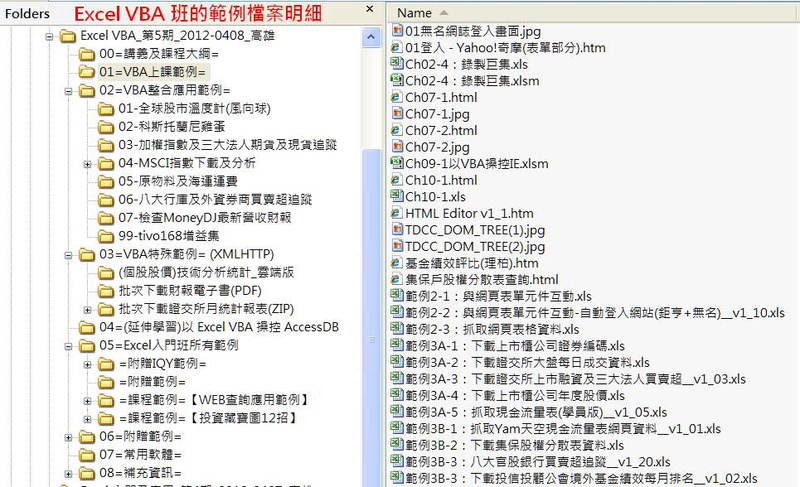Click folder icon of 00=講義及課程大綱=
800x487 pixels.
click(x=87, y=54)
